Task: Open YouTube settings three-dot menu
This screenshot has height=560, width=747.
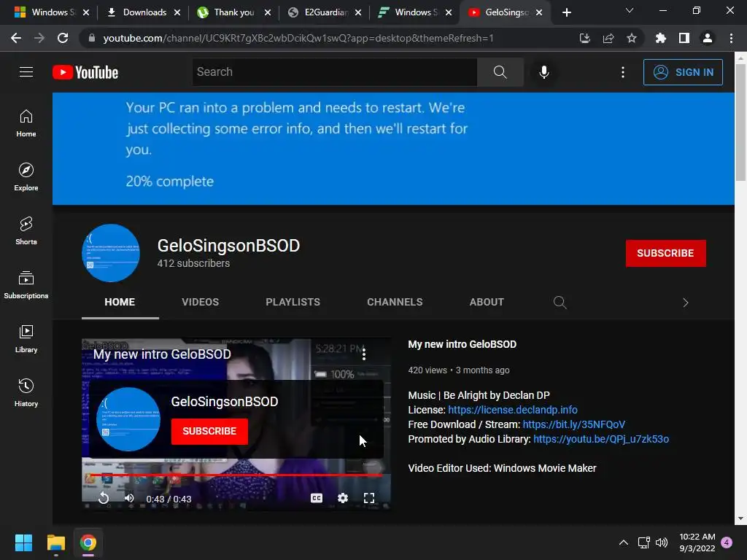Action: point(623,72)
